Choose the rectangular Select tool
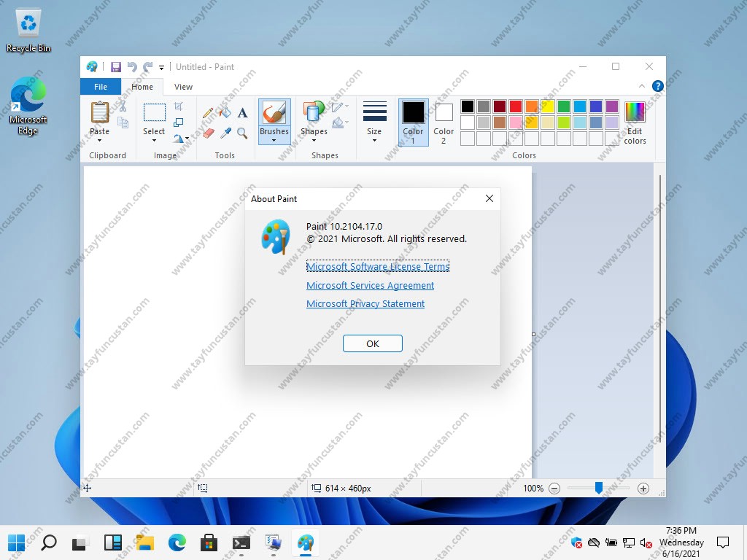Screen dimensions: 747x560 155,113
